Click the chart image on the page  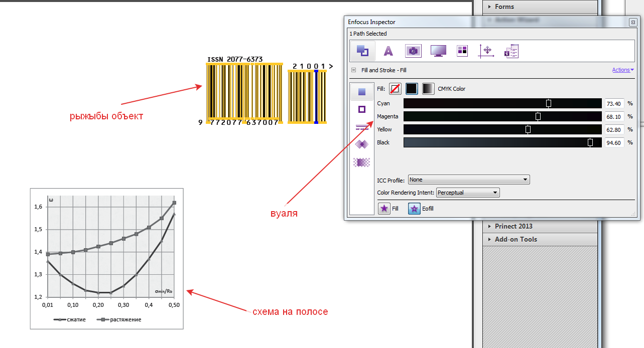pyautogui.click(x=107, y=259)
